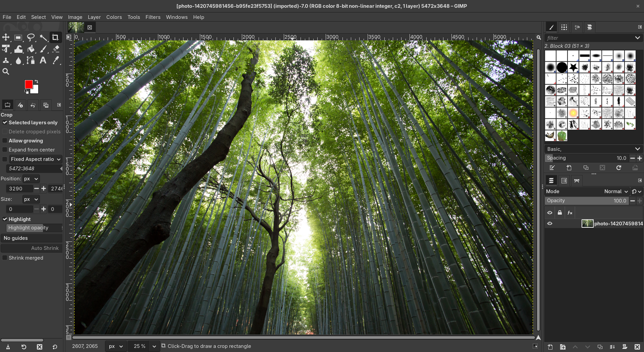644x352 pixels.
Task: Open the Channels tab in the layers dock
Action: point(564,180)
